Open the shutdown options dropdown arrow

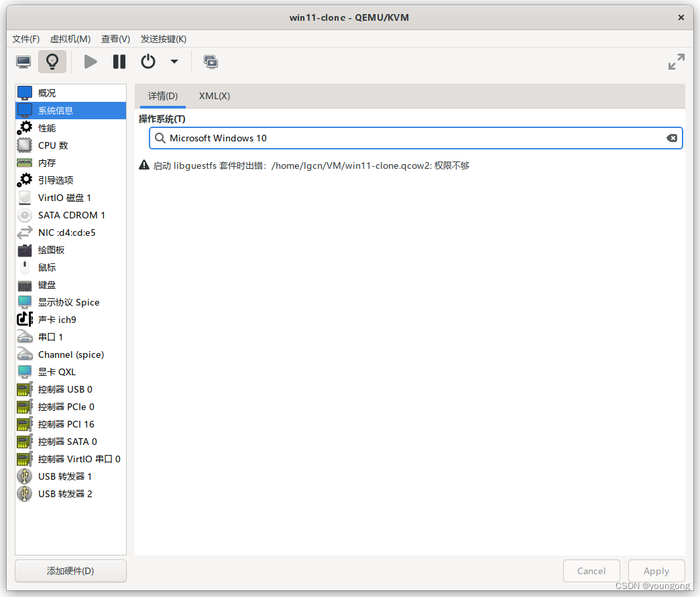click(174, 61)
